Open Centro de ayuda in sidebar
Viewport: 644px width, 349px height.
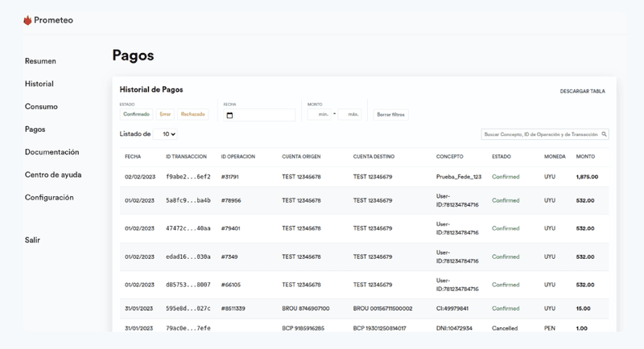pyautogui.click(x=53, y=174)
